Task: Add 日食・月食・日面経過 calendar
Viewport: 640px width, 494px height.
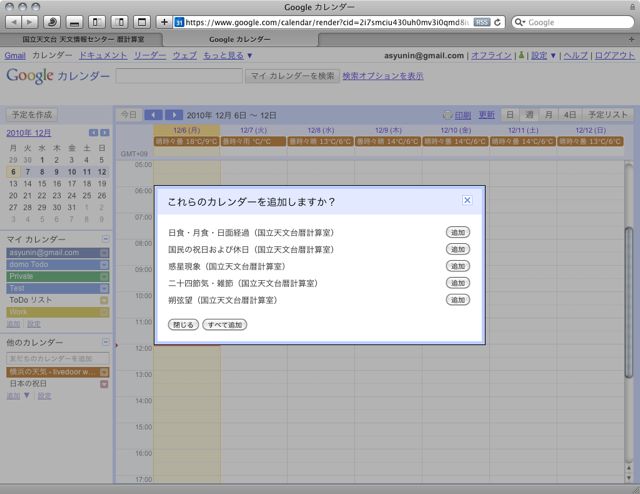Action: [458, 232]
